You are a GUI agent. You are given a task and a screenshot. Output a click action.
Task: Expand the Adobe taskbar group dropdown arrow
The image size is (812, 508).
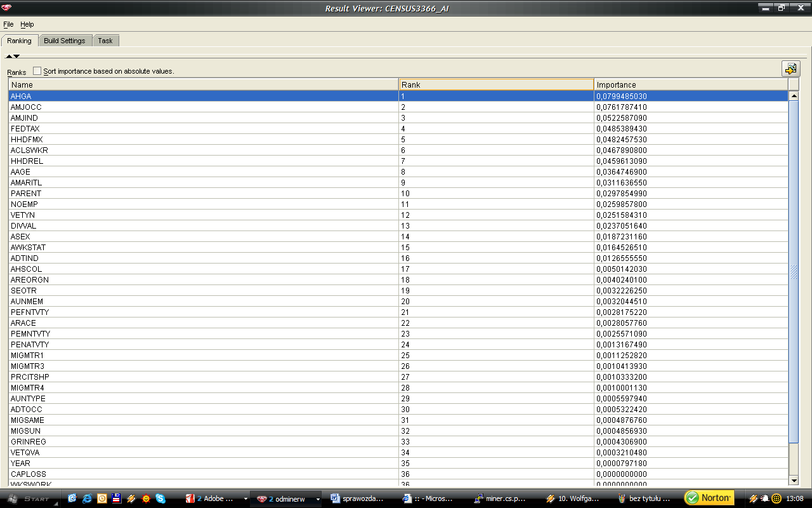point(246,499)
